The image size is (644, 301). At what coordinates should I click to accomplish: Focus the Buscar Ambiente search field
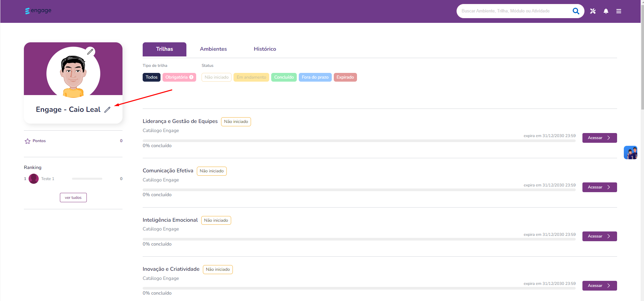515,11
